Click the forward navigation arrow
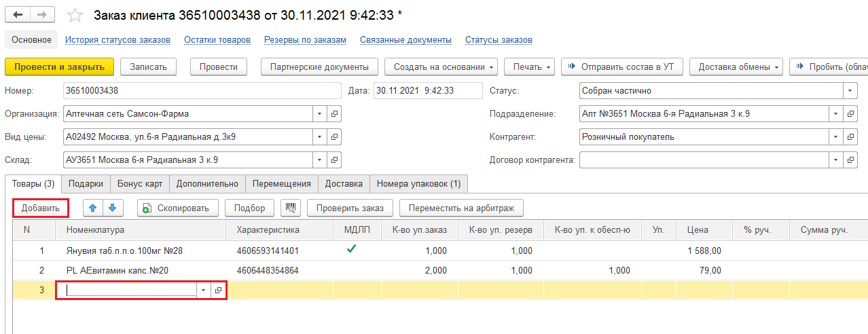 [43, 14]
